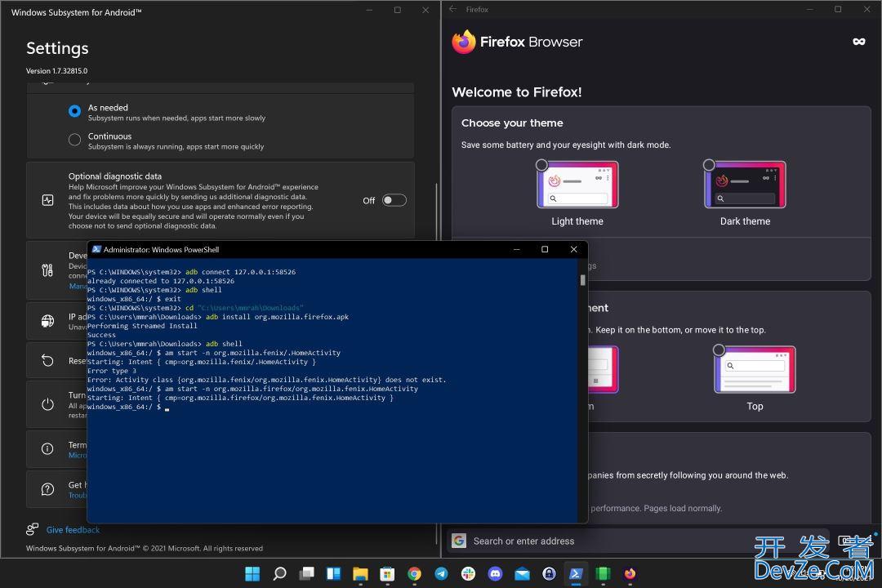Click the 'Performing Streamed Install' line
882x588 pixels.
[142, 326]
